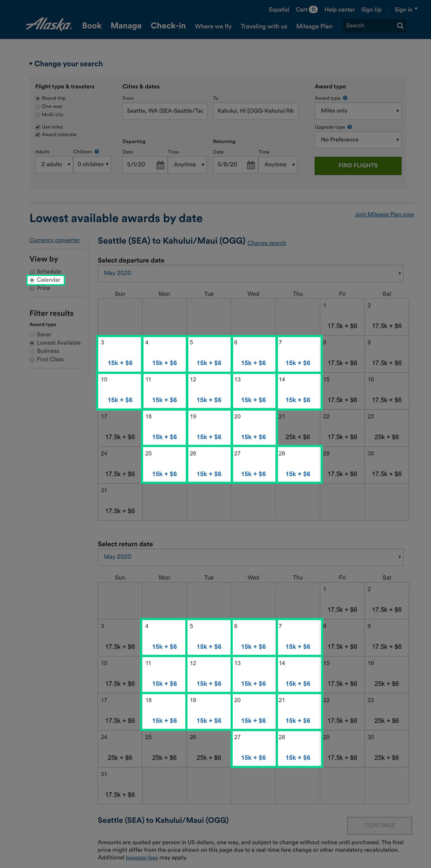Click the search magnifier icon

[x=400, y=26]
